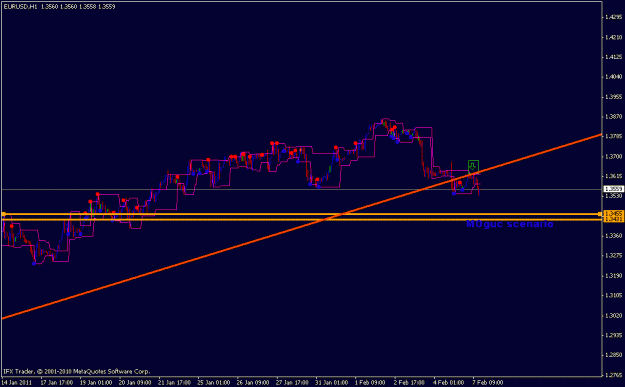Click the 1.4125 price axis label
Image resolution: width=625 pixels, height=387 pixels.
click(x=613, y=57)
